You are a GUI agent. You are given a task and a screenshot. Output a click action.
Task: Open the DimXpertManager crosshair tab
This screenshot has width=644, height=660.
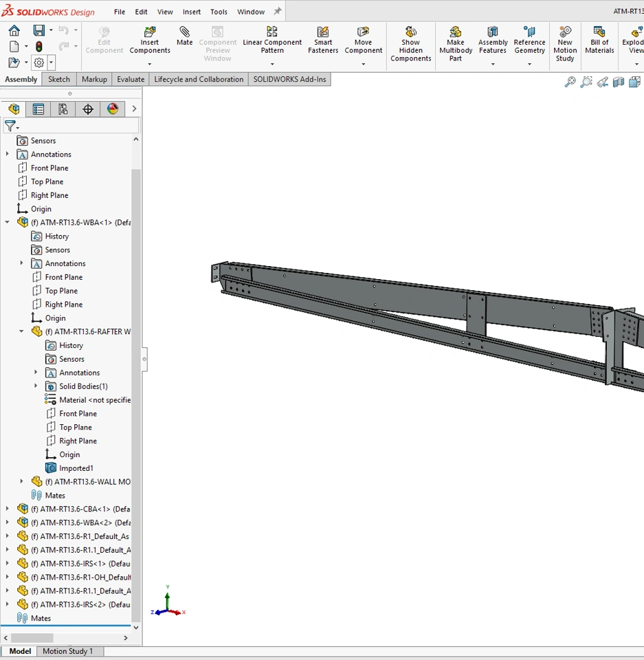[x=88, y=109]
